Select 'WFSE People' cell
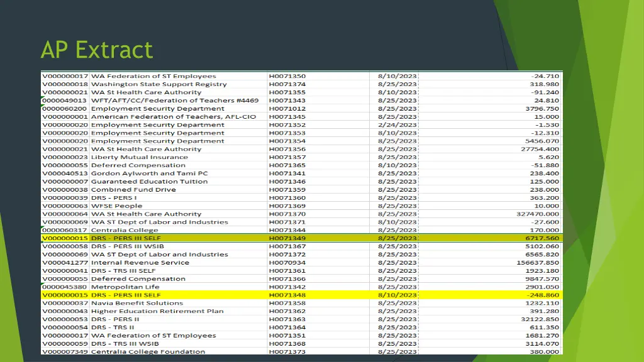Screen dimensions: 644x362 coord(116,206)
